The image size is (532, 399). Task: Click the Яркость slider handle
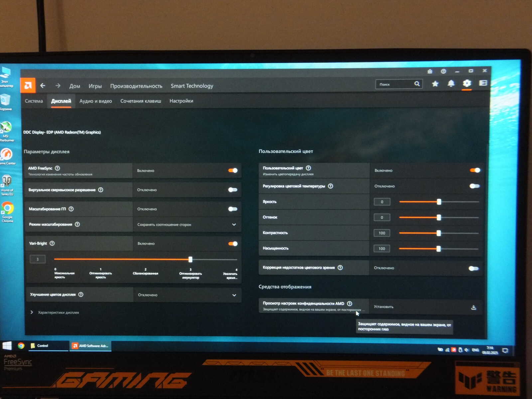[x=439, y=202]
